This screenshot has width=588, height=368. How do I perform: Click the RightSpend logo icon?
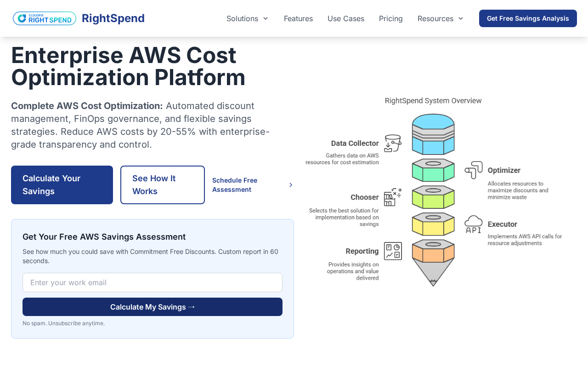click(45, 18)
